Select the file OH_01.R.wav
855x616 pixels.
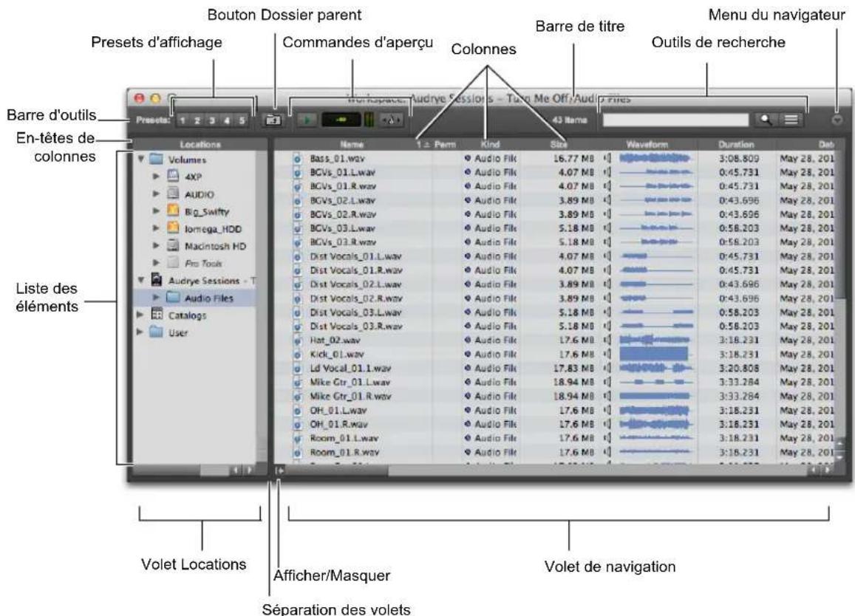pyautogui.click(x=338, y=424)
